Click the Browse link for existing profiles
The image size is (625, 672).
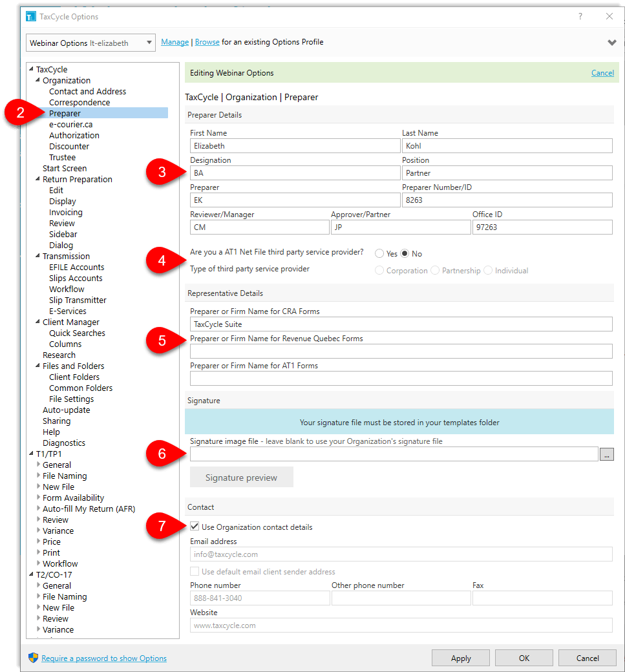(207, 42)
